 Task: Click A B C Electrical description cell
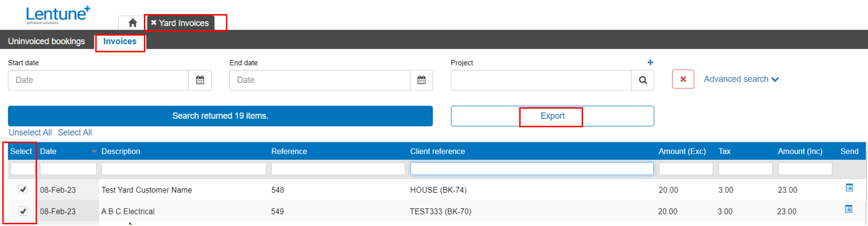(x=128, y=211)
